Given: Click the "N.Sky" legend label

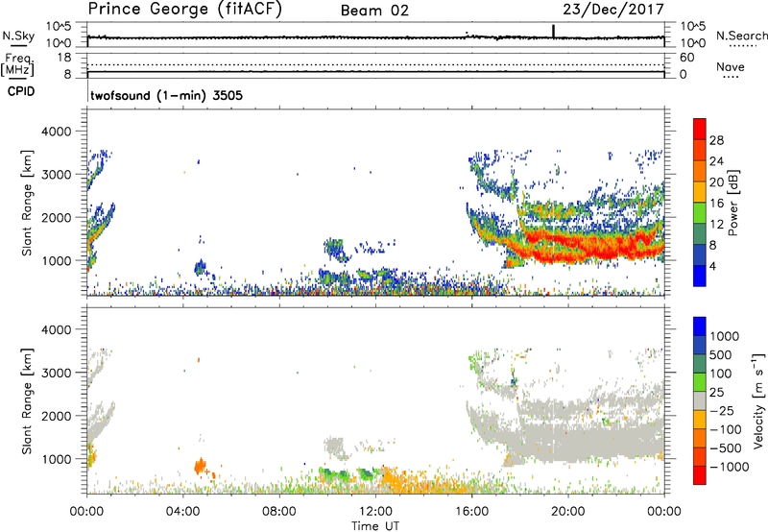Looking at the screenshot, I should (x=18, y=36).
